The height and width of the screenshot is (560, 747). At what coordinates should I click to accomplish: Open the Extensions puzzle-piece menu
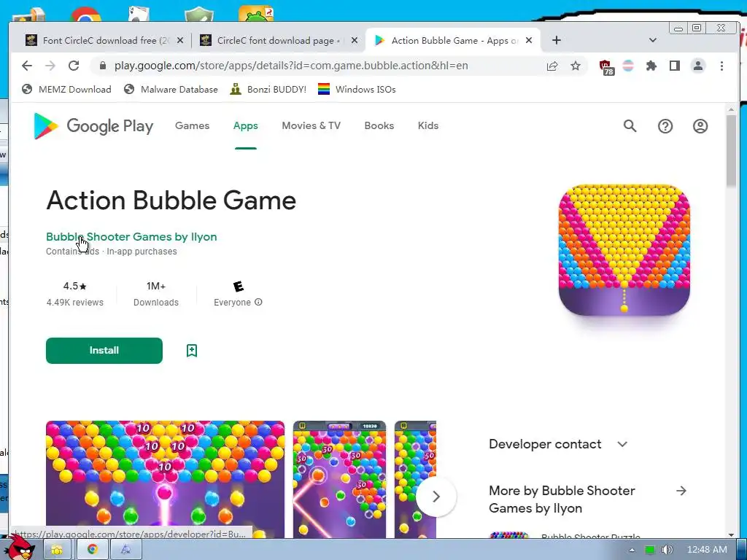(x=651, y=66)
